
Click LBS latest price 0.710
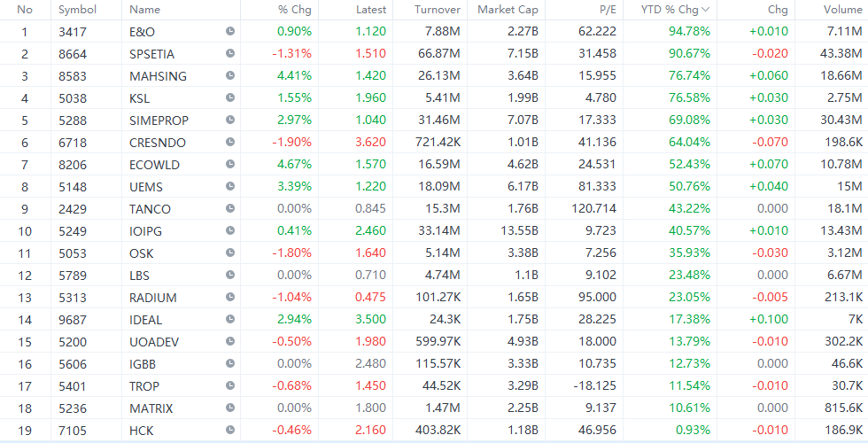click(x=371, y=276)
